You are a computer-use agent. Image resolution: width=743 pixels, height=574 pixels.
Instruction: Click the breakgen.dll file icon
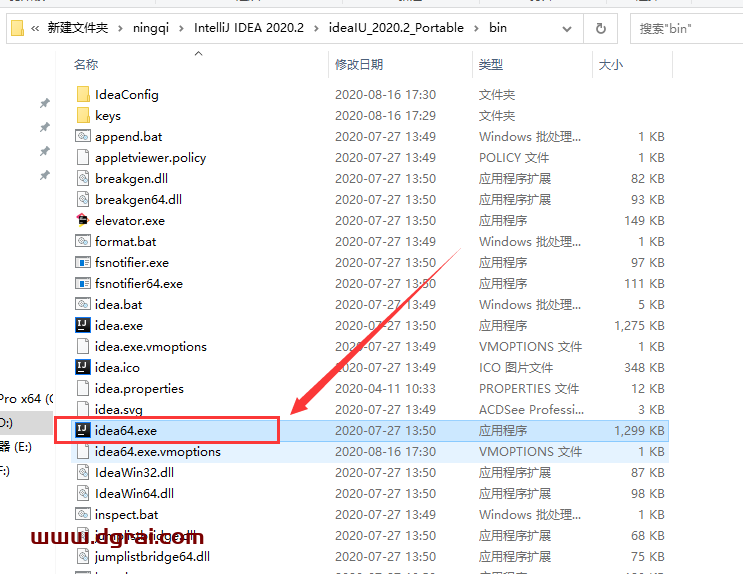83,178
